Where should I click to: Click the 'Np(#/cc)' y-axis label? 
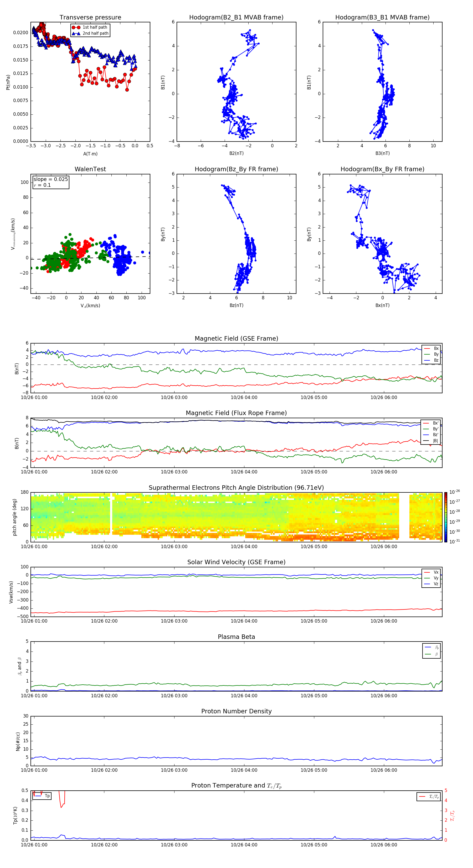[x=18, y=741]
